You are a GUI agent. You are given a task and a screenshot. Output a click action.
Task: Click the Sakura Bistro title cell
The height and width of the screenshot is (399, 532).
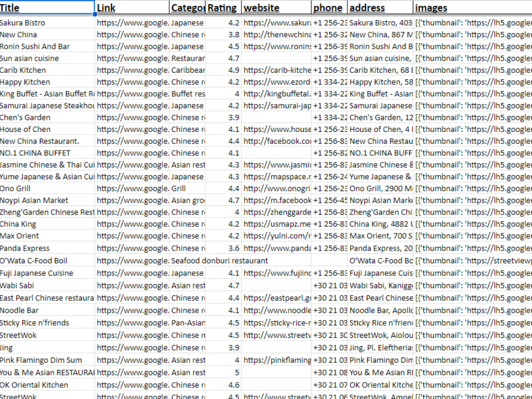(47, 23)
